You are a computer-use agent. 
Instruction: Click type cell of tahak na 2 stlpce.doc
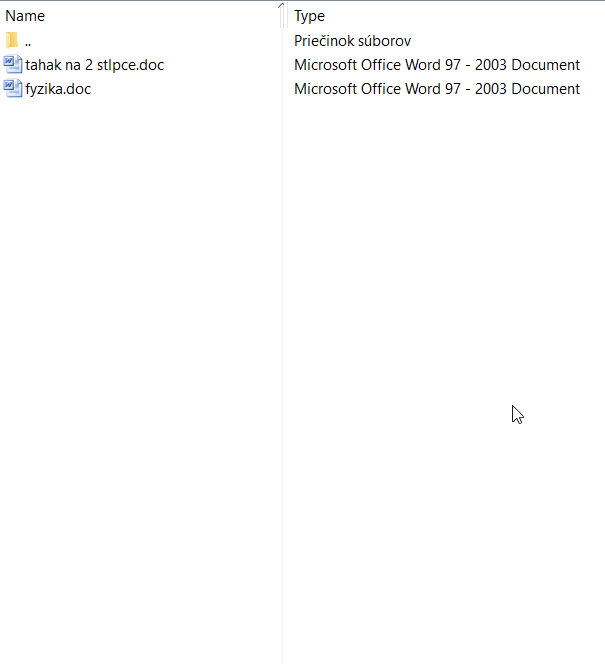437,65
